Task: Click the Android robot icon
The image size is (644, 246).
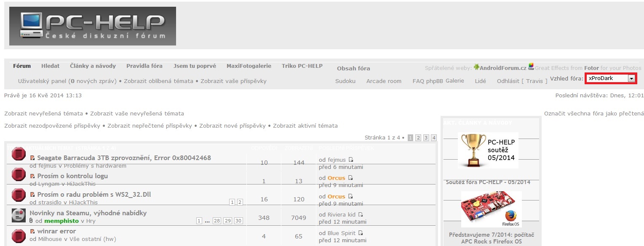Action: pyautogui.click(x=477, y=67)
